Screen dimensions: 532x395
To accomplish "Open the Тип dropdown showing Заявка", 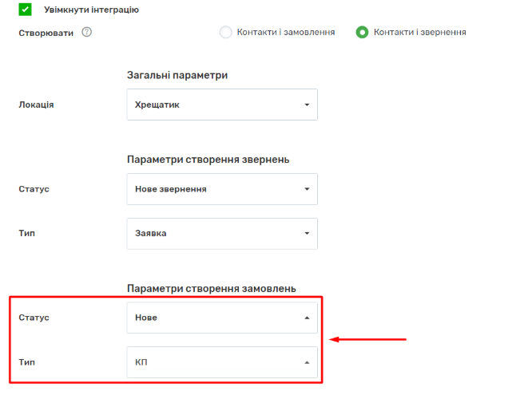I will point(221,234).
